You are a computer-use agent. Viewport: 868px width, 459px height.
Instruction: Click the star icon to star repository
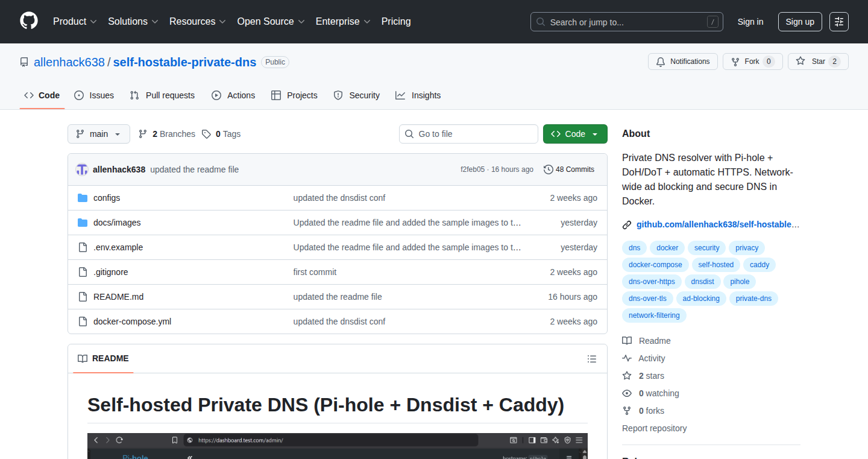point(800,61)
